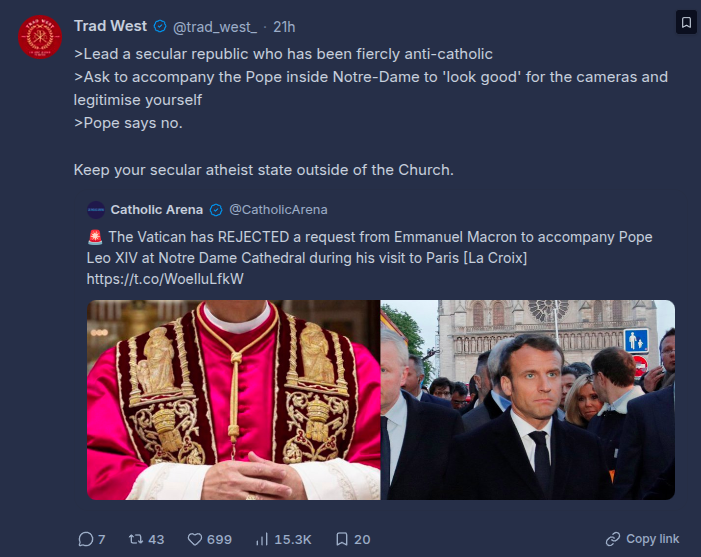Open replies via the comment bubble icon
Image resolution: width=701 pixels, height=557 pixels.
tap(85, 539)
